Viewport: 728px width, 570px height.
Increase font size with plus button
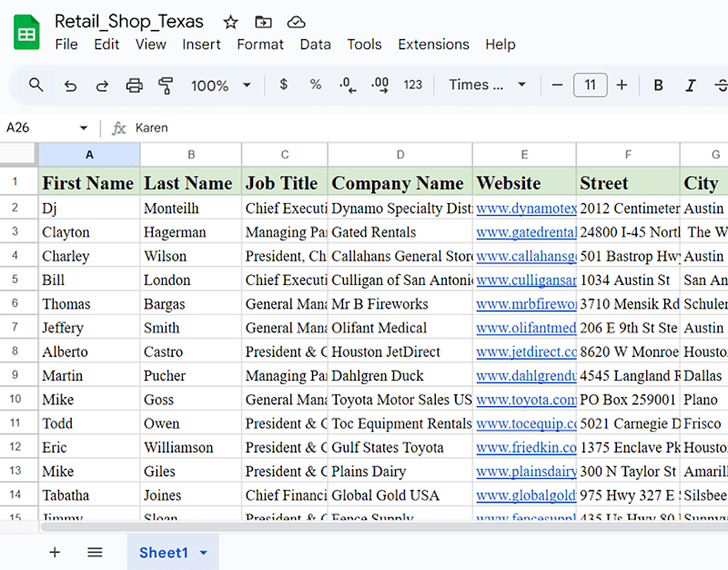click(622, 85)
